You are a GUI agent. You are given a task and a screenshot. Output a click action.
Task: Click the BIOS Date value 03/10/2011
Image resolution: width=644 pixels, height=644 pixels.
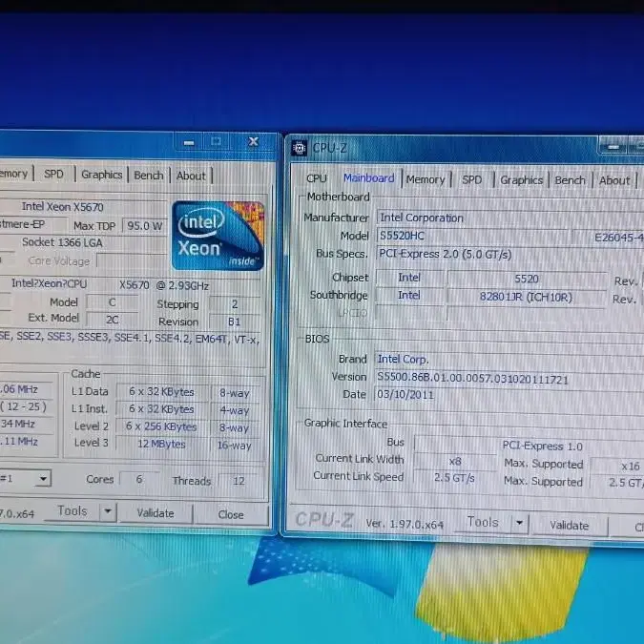[509, 395]
